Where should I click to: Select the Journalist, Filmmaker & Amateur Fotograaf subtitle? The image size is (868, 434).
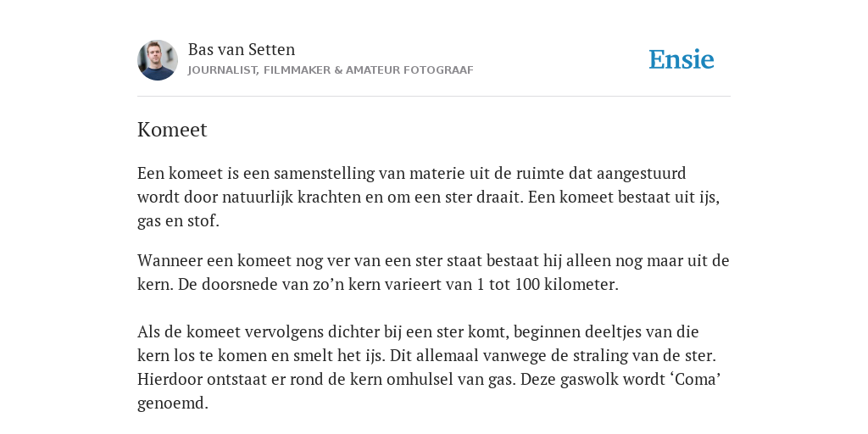point(331,70)
